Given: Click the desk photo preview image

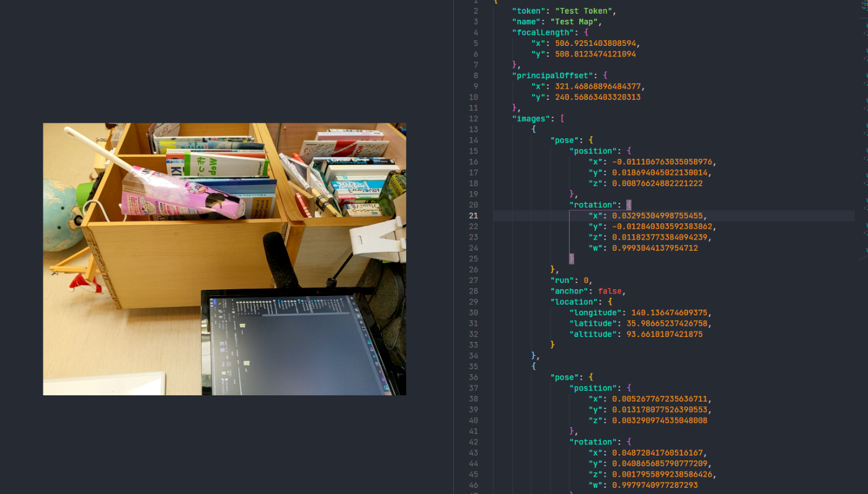Looking at the screenshot, I should click(224, 259).
